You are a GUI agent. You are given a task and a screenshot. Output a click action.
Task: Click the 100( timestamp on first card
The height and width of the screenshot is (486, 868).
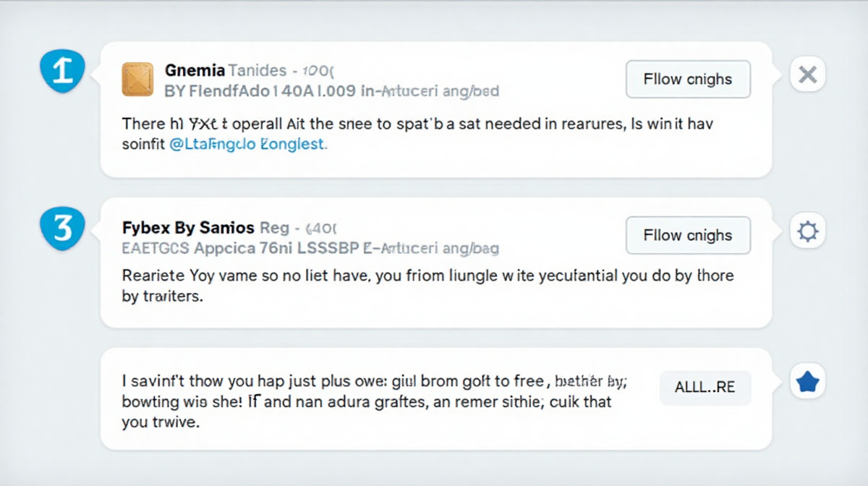pos(318,71)
